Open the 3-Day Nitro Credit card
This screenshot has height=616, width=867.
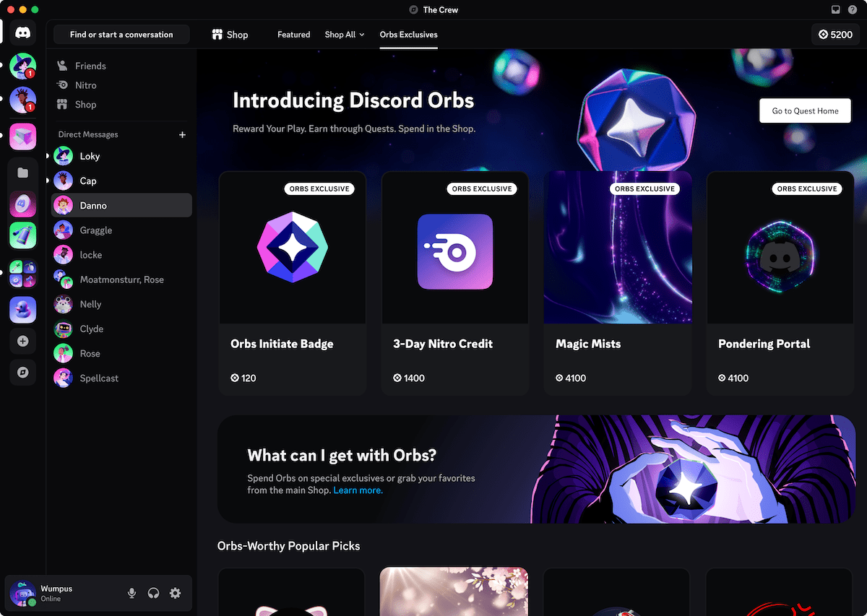tap(455, 283)
